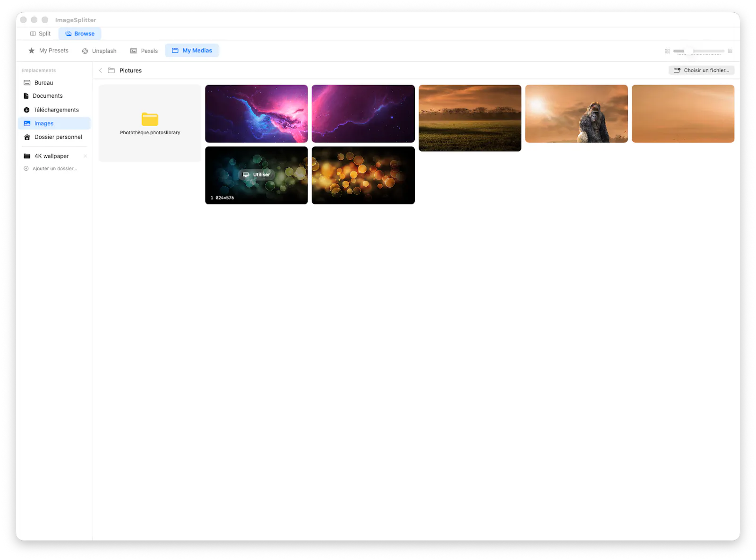756x560 pixels.
Task: Select the purple lightning galaxy thumbnail
Action: [363, 114]
